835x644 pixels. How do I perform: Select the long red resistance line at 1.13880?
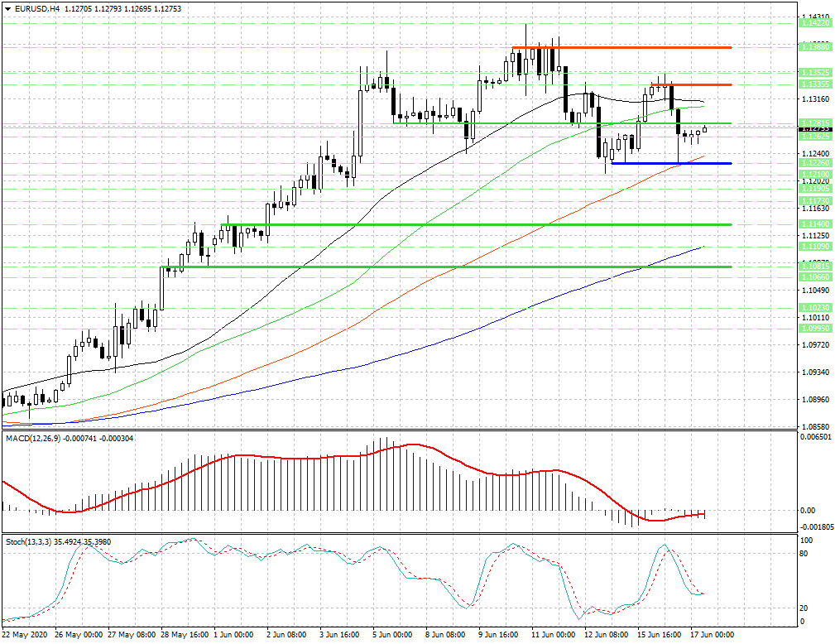click(x=621, y=47)
